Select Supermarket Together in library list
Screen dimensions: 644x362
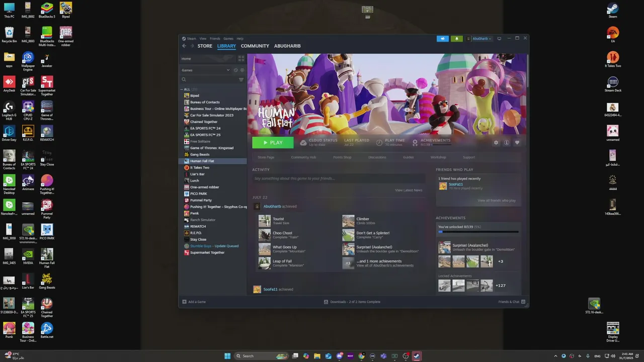coord(207,252)
